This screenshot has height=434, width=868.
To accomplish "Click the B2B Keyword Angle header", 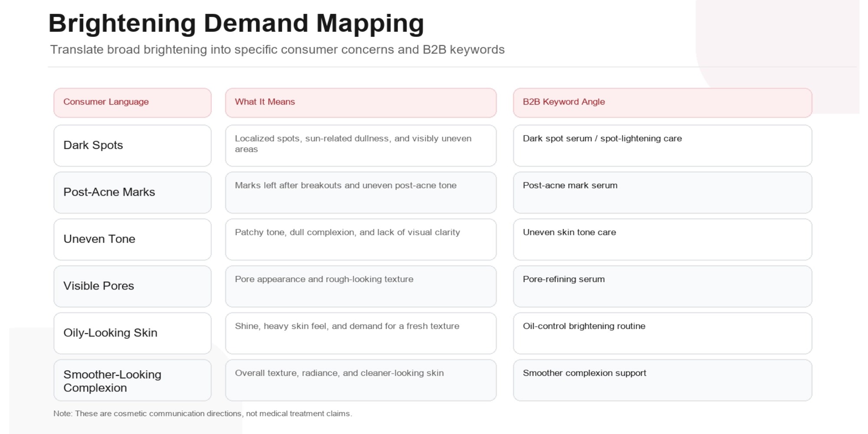I will click(662, 103).
